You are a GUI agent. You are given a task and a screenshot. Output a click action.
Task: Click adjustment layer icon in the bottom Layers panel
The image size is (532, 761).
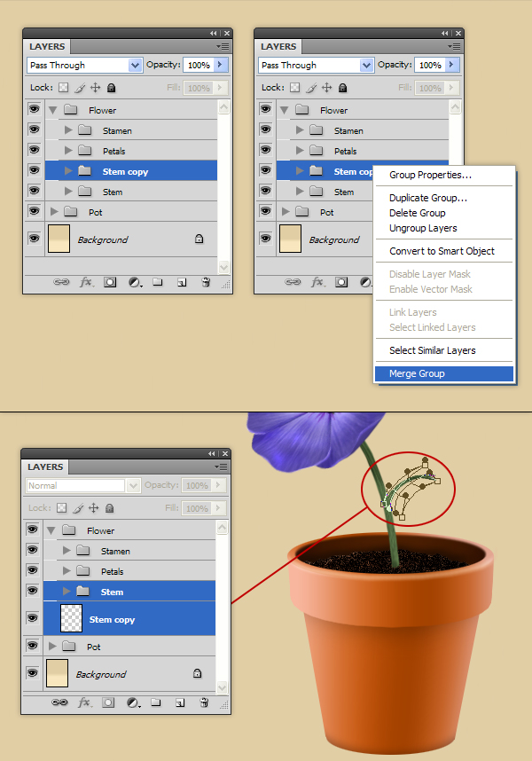(x=133, y=702)
